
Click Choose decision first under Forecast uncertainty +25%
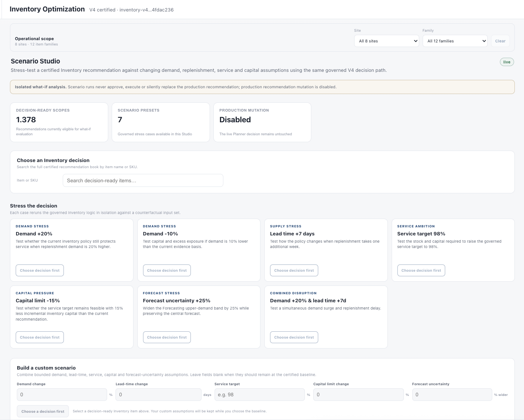167,337
